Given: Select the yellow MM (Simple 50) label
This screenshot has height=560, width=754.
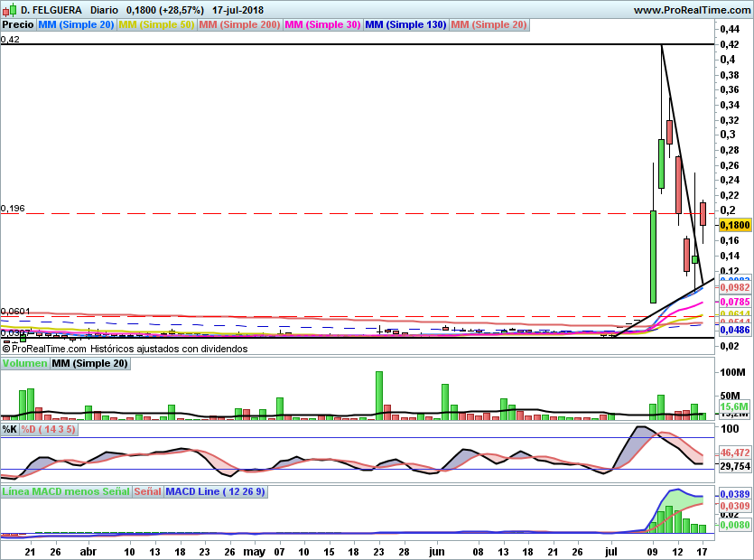Looking at the screenshot, I should [156, 24].
